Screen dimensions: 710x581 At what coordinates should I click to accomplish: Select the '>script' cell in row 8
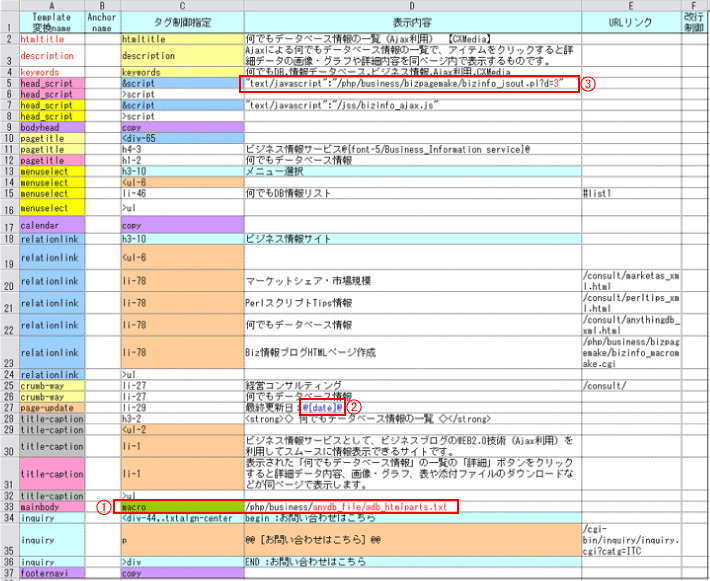point(182,116)
